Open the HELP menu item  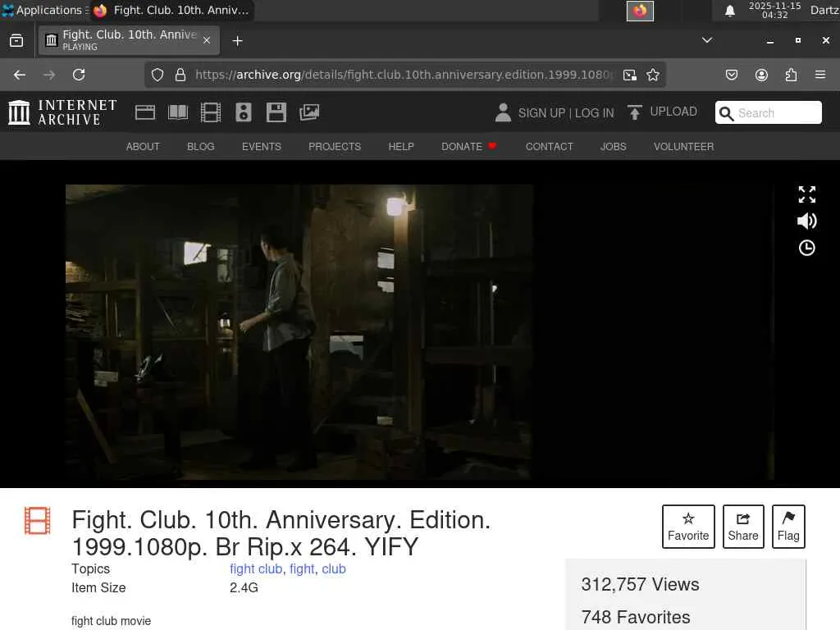click(x=401, y=147)
